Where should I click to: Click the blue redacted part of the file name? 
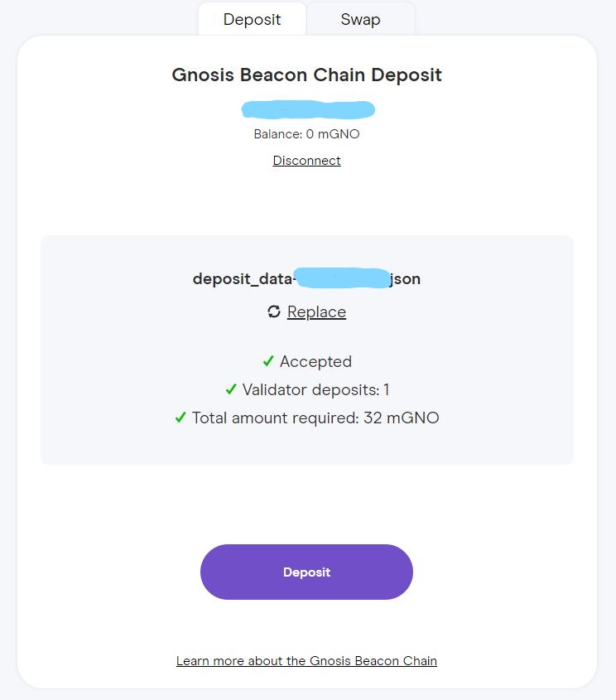point(341,278)
